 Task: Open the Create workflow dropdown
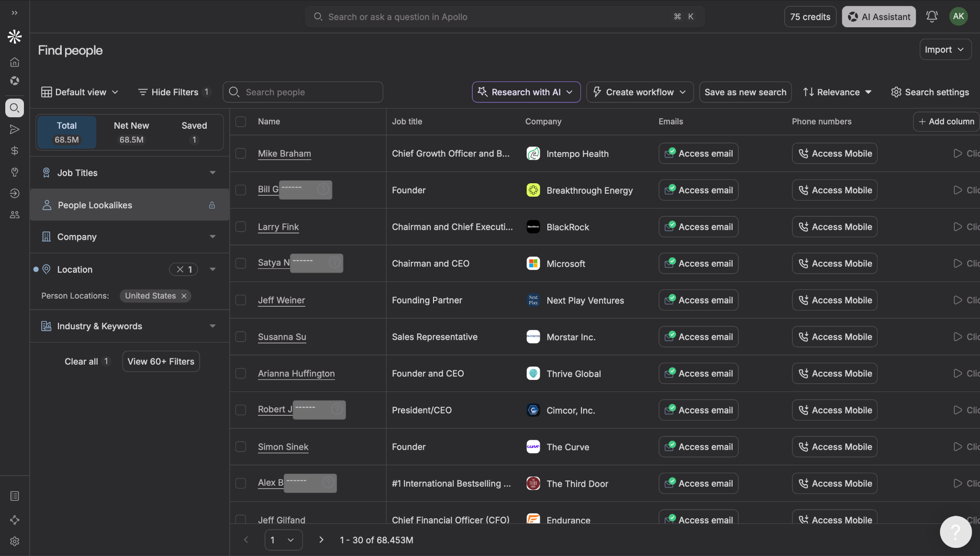coord(639,92)
